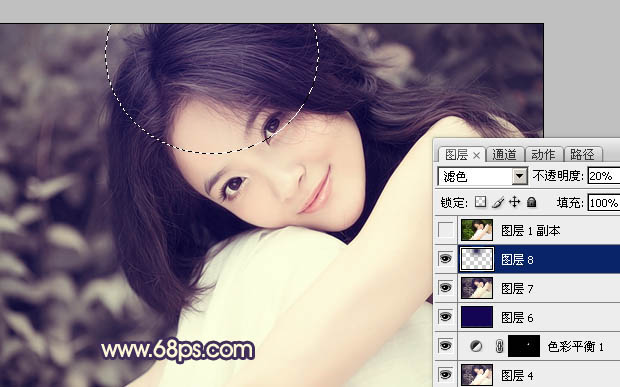This screenshot has height=387, width=620.
Task: Toggle visibility of layer 图层 6
Action: [x=446, y=317]
